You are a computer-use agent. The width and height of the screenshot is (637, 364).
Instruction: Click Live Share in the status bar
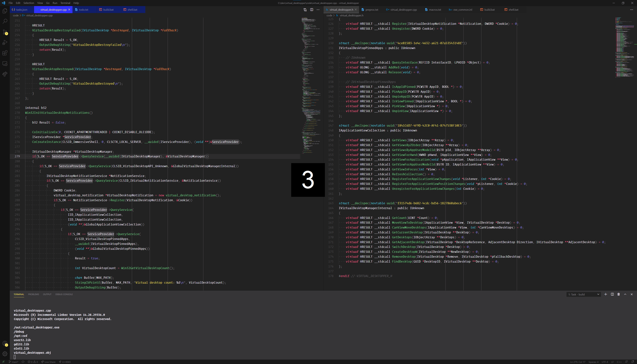(x=49, y=362)
